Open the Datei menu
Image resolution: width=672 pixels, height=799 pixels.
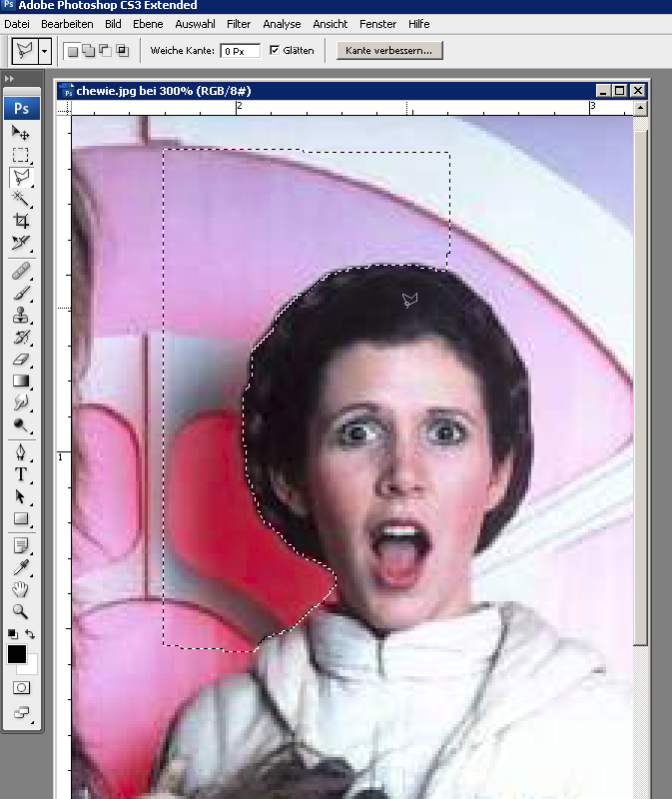tap(17, 24)
